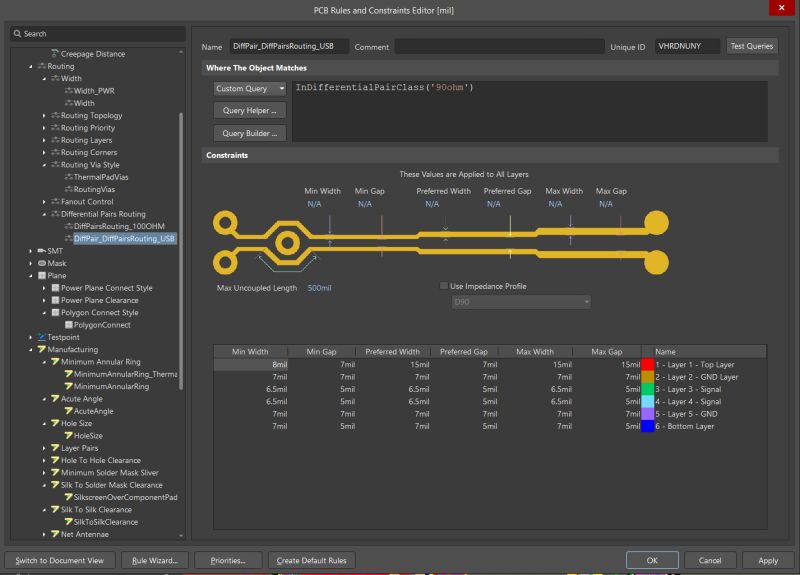Click the Testpoint category icon
Viewport: 800px width, 575px height.
[42, 337]
